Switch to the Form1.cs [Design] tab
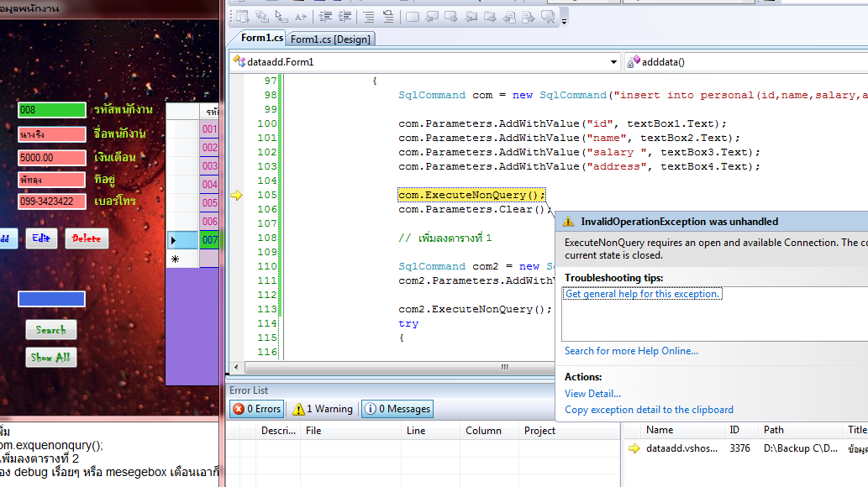 330,39
